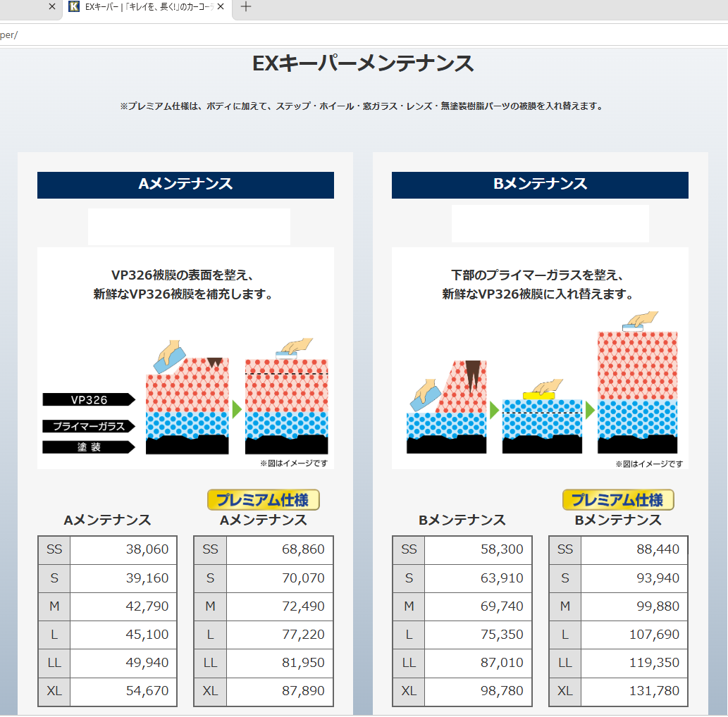The image size is (728, 717).
Task: Select the EXキーパー tab title
Action: (x=149, y=7)
